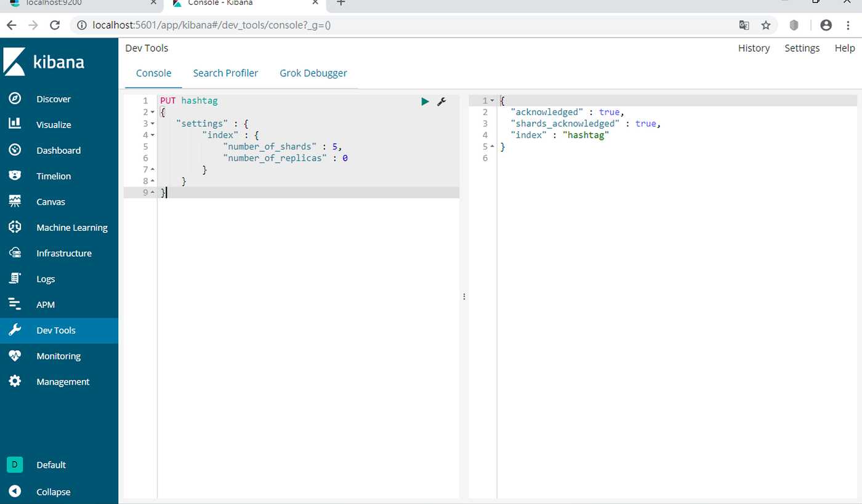Open the wrench request options menu
This screenshot has width=862, height=504.
point(441,102)
